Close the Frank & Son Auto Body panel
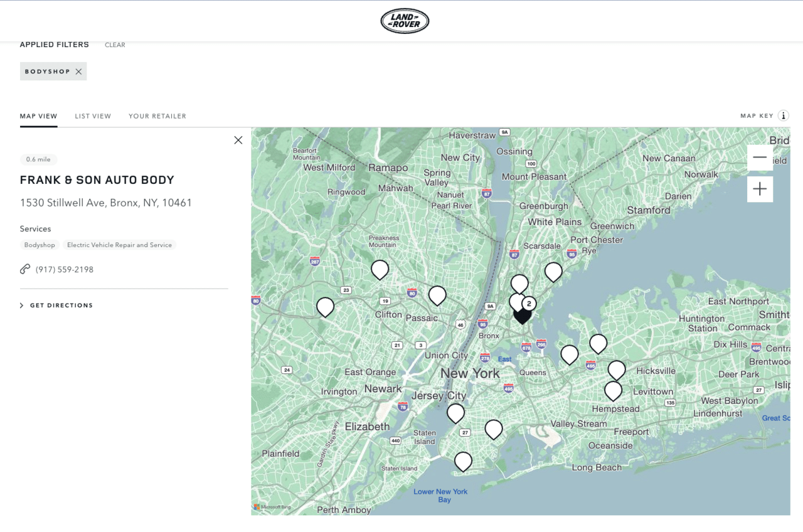The image size is (803, 532). [x=238, y=140]
